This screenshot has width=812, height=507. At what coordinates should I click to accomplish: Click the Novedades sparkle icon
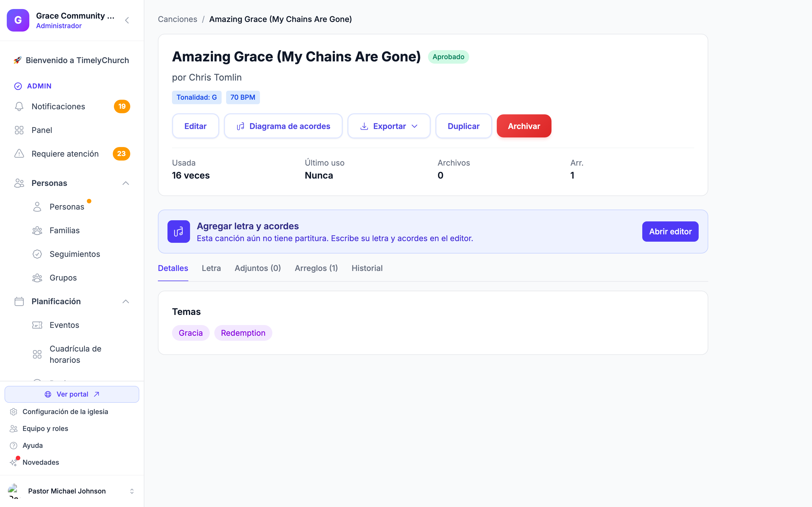pyautogui.click(x=14, y=462)
